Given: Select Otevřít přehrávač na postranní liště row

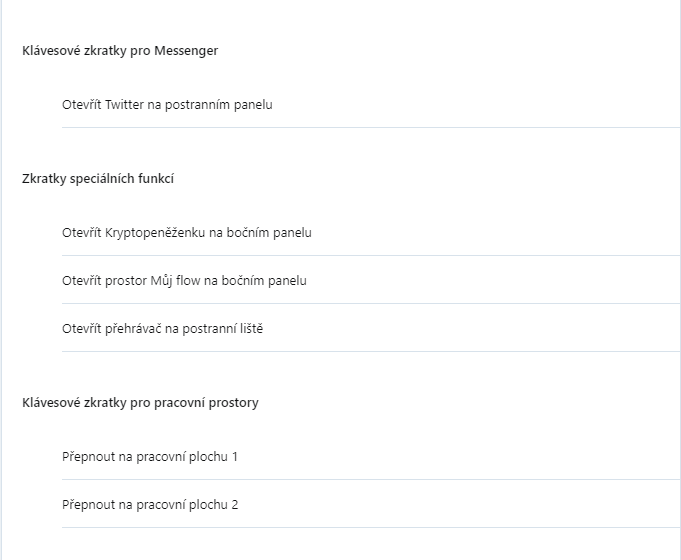Looking at the screenshot, I should pyautogui.click(x=371, y=328).
